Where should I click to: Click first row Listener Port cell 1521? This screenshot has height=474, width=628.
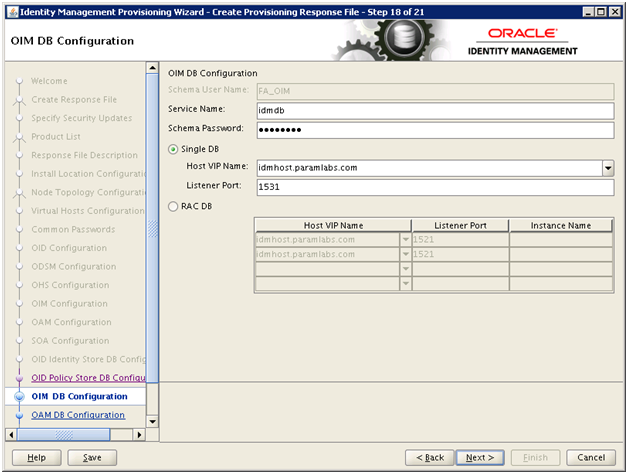[461, 240]
